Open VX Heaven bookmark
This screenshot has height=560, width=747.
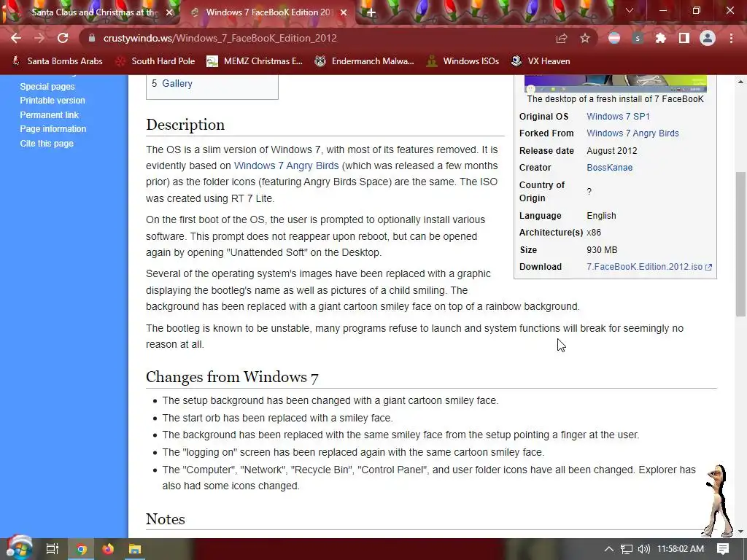(x=541, y=61)
